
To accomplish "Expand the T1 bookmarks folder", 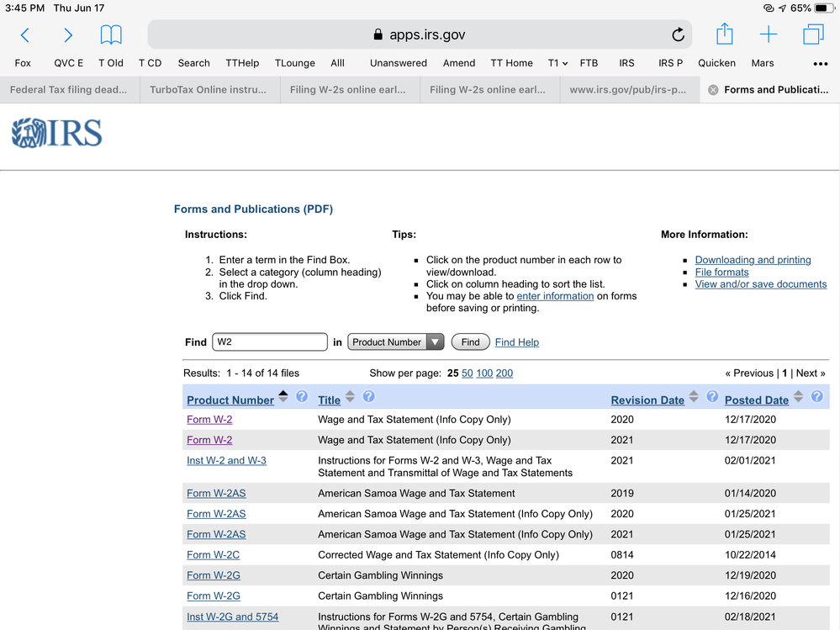I will pyautogui.click(x=557, y=63).
